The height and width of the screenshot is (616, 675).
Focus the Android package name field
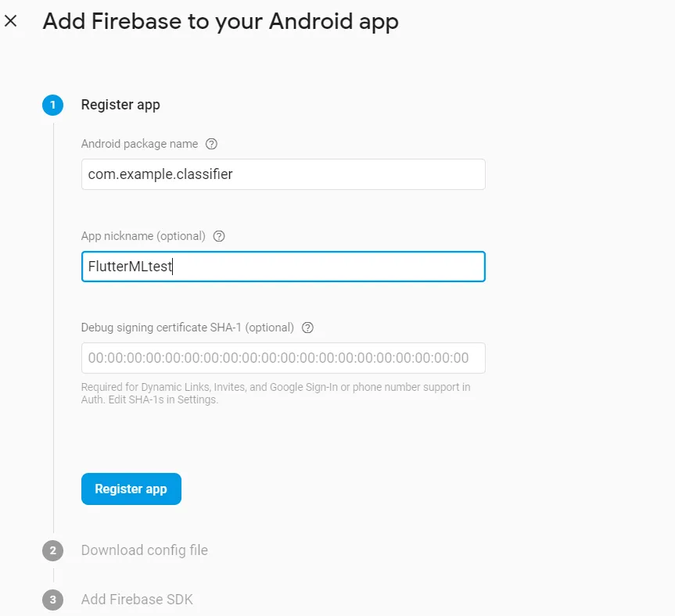(283, 174)
